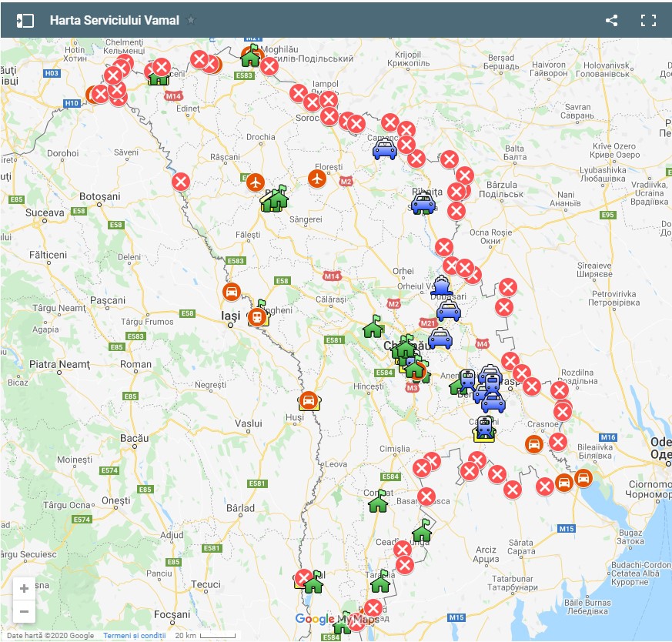The height and width of the screenshot is (642, 672).
Task: Click the Bacău city label
Action: pyautogui.click(x=135, y=439)
